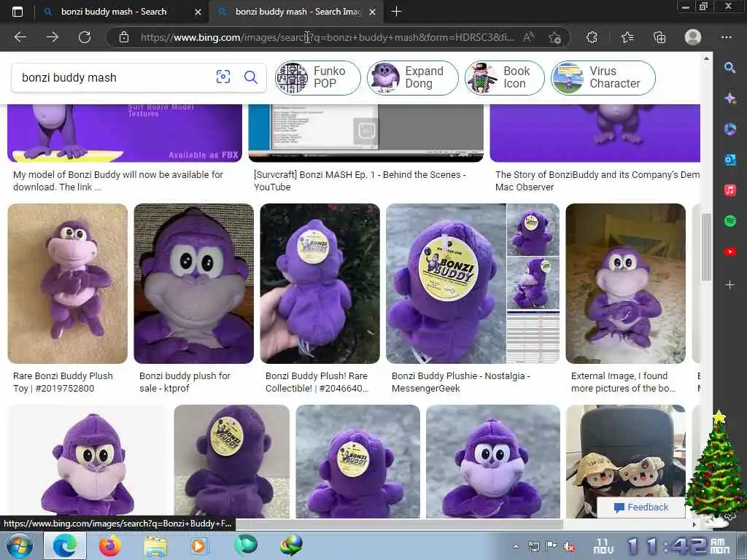This screenshot has width=747, height=560.
Task: Open the Rare Bonzi Buddy Plush Toy thumbnail
Action: pos(68,284)
